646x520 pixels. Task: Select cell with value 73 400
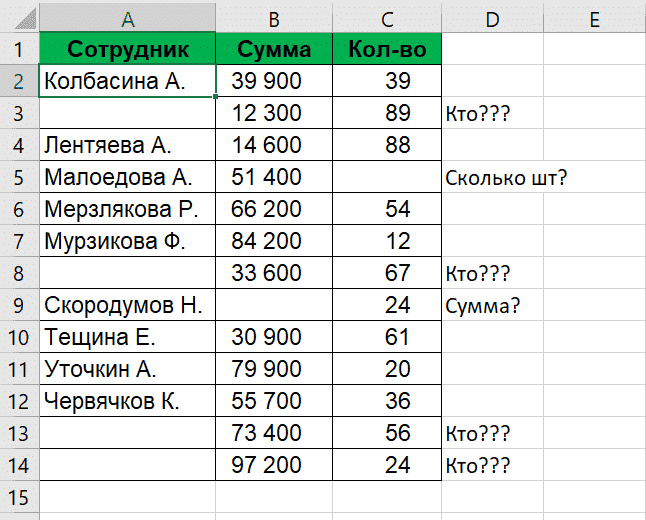point(274,433)
